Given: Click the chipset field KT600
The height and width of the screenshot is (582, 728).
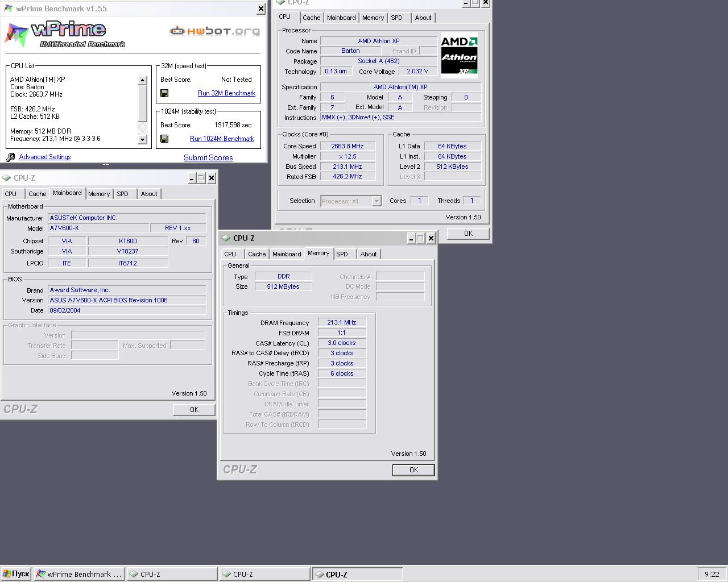Looking at the screenshot, I should point(128,241).
